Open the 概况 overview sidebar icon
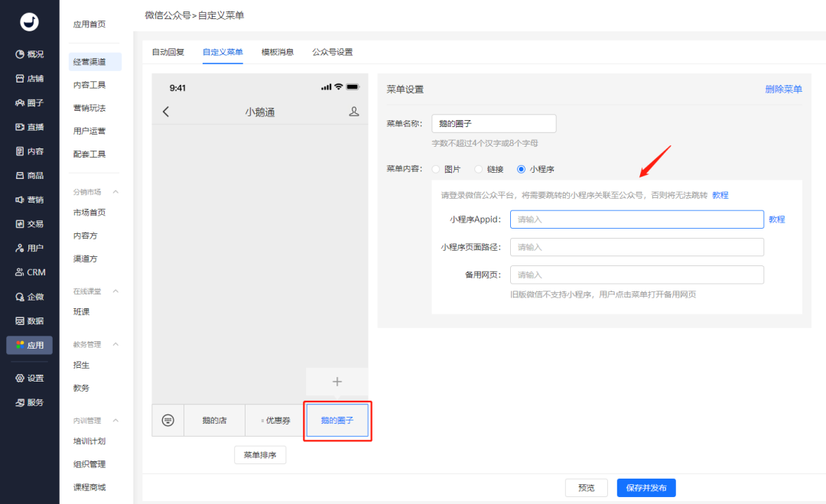 (x=20, y=54)
